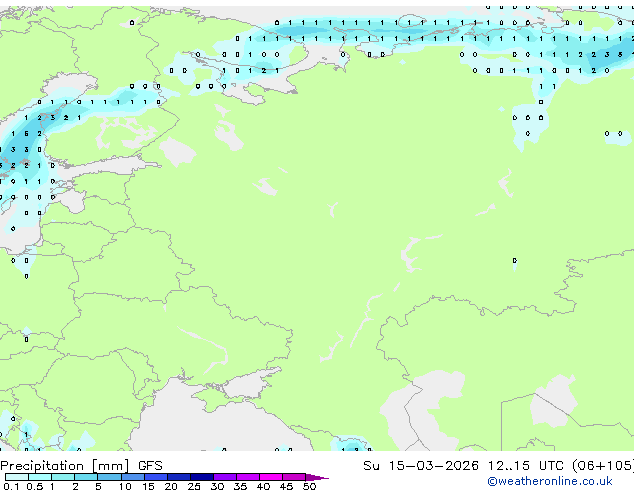This screenshot has width=634, height=490.
Task: Select the 25–30 mm legend color swatch
Action: point(201,477)
